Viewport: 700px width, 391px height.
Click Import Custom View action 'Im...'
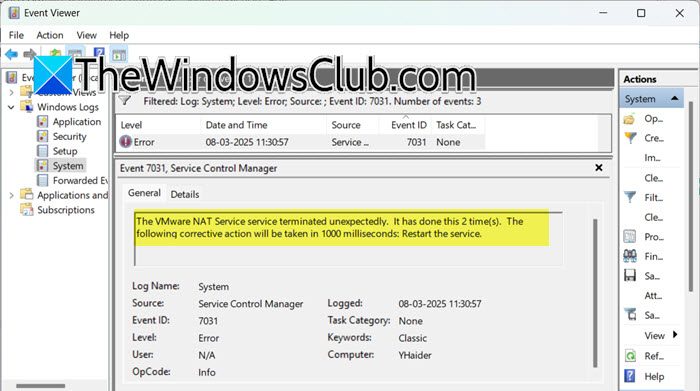(652, 158)
